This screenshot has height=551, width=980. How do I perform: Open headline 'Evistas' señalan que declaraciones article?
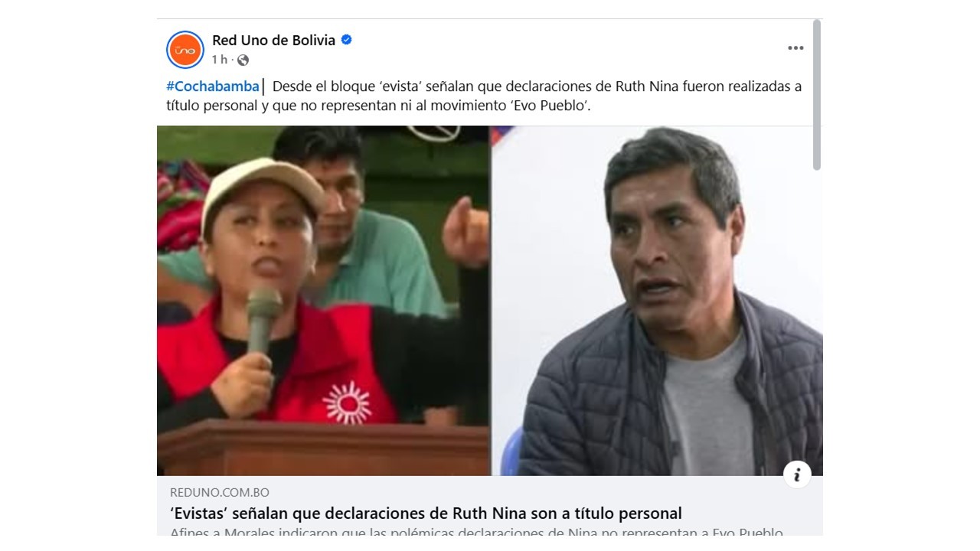pyautogui.click(x=426, y=513)
